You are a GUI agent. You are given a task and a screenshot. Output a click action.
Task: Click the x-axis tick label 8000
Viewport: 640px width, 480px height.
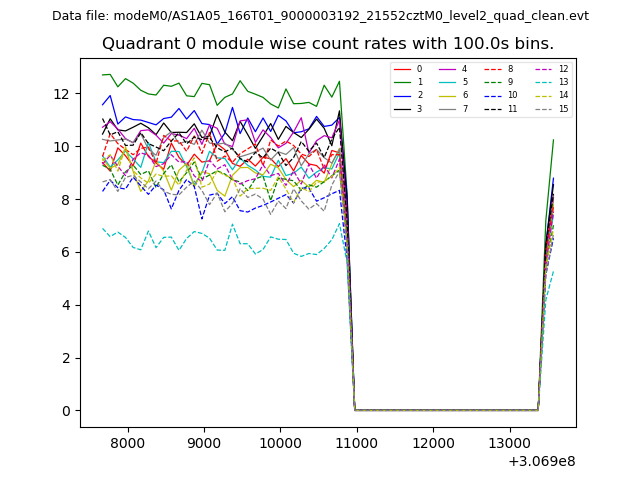pyautogui.click(x=128, y=443)
